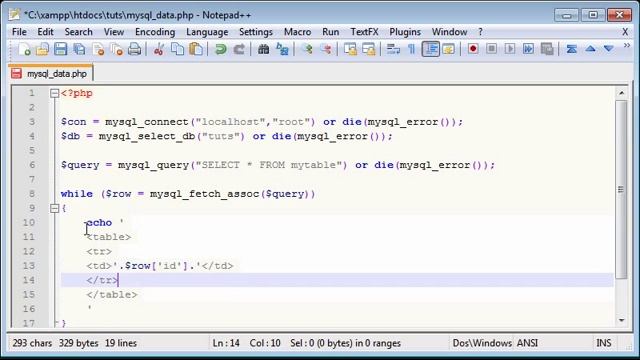Open the Language menu

207,32
